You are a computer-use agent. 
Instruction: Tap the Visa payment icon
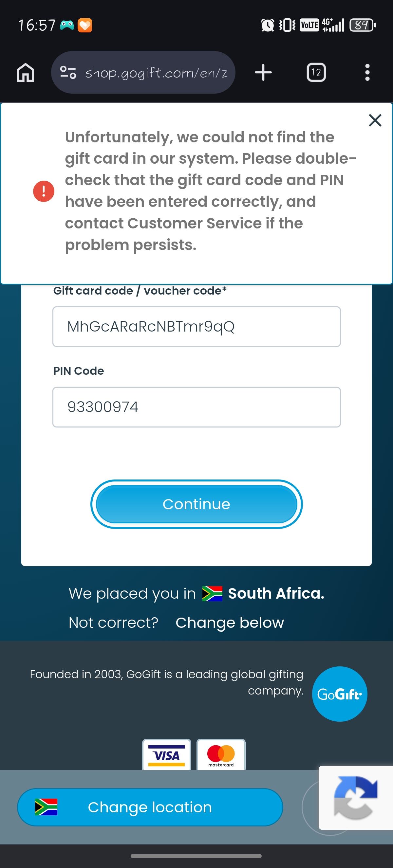166,754
